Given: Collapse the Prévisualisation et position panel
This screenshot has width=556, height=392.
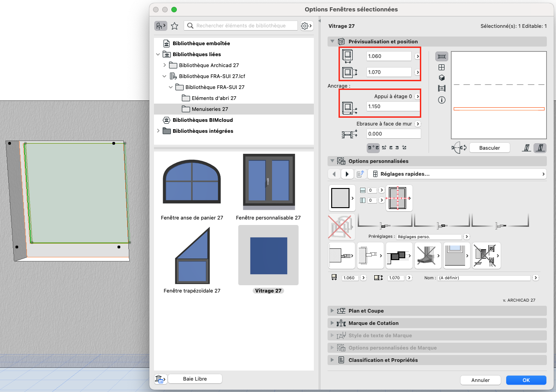Looking at the screenshot, I should click(x=332, y=42).
